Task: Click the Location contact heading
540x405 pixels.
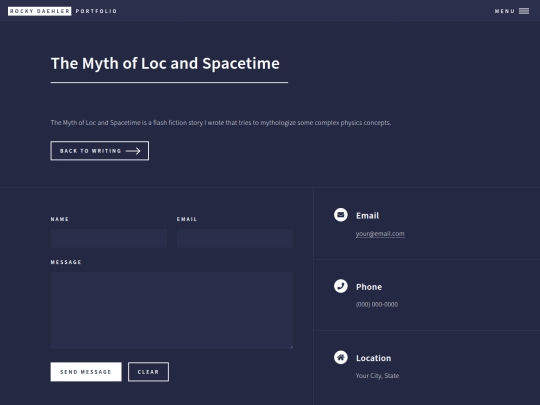Action: click(374, 358)
